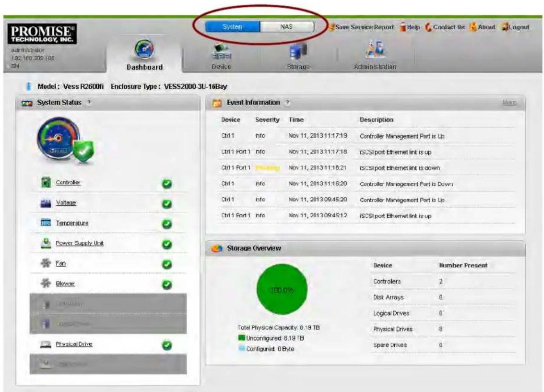Click the Promise Technology logo
Viewport: 544px width, 392px height.
click(x=42, y=33)
